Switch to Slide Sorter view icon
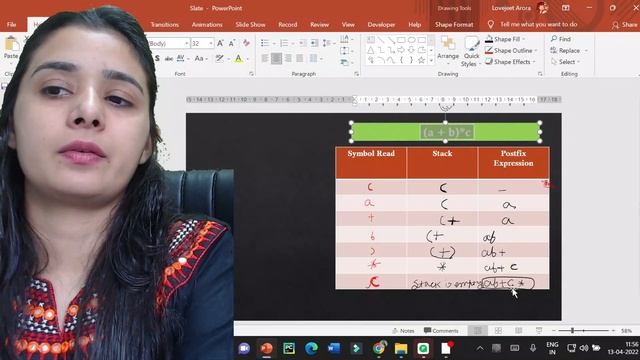 [x=498, y=331]
